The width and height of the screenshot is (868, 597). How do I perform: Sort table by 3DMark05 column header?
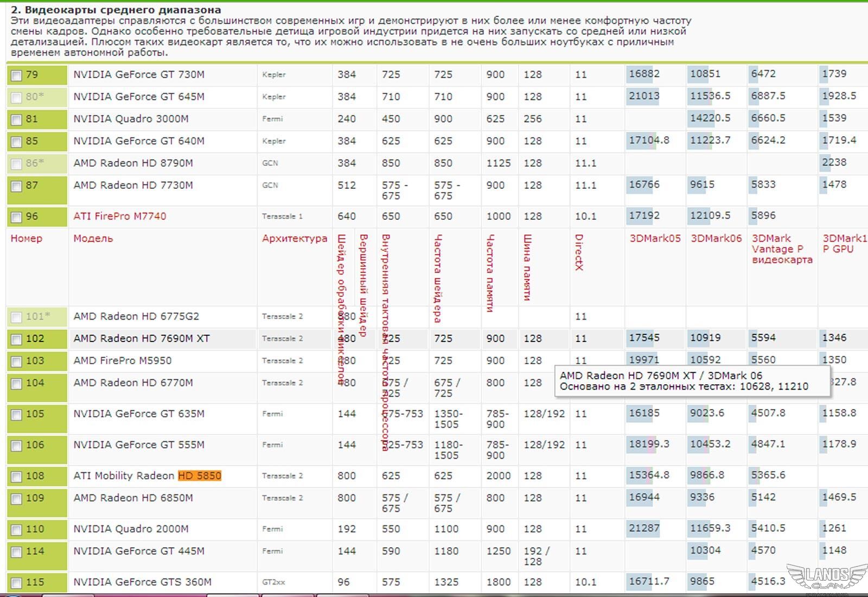tap(655, 238)
